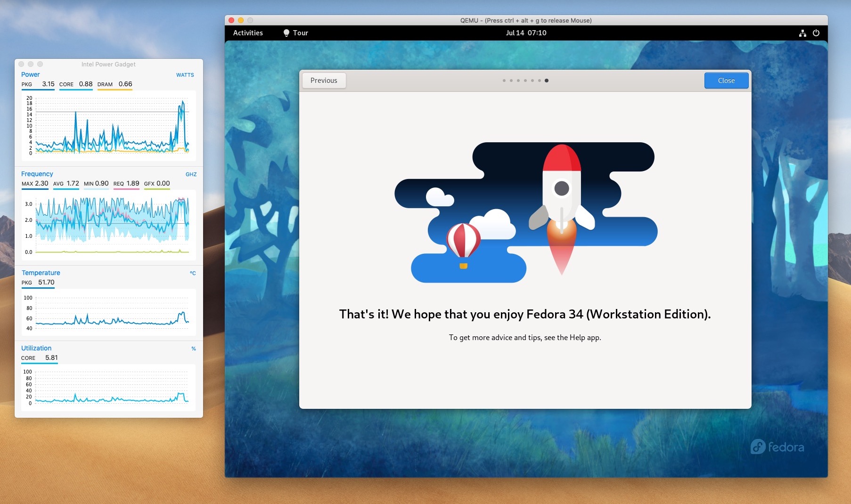This screenshot has height=504, width=851.
Task: Click the Frequency graph in Power Gadget
Action: 109,226
